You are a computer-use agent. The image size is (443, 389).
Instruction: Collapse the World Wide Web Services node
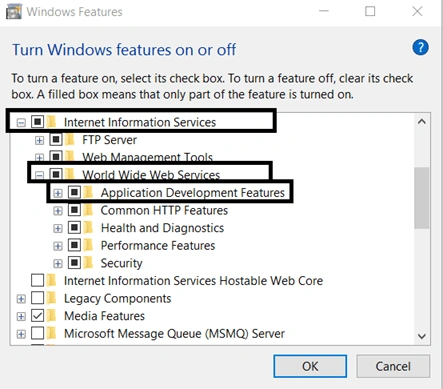[x=39, y=175]
